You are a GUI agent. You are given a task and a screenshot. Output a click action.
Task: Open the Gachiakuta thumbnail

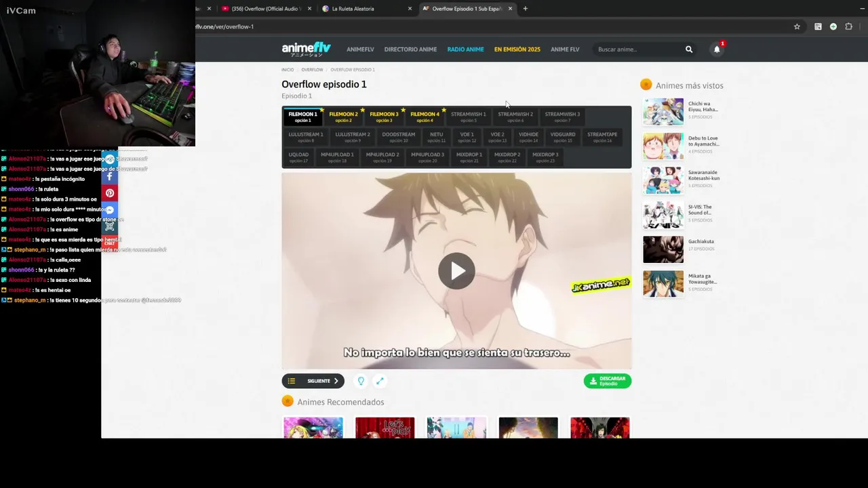663,249
